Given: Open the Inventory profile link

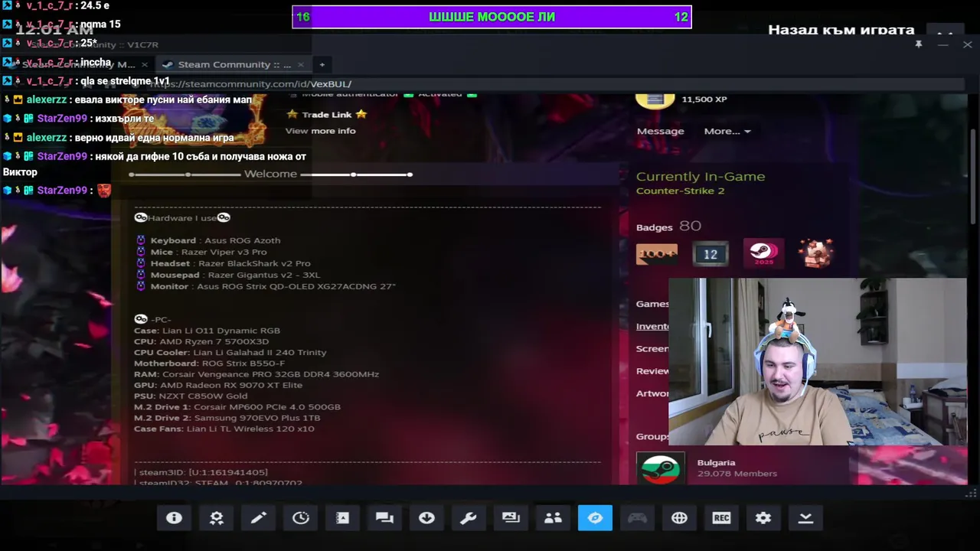Looking at the screenshot, I should coord(652,326).
